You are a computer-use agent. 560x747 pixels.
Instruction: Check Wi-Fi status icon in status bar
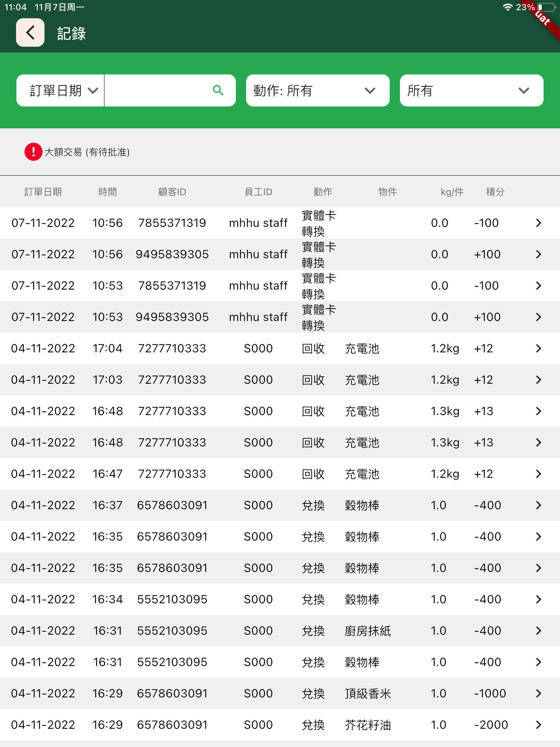click(x=507, y=7)
